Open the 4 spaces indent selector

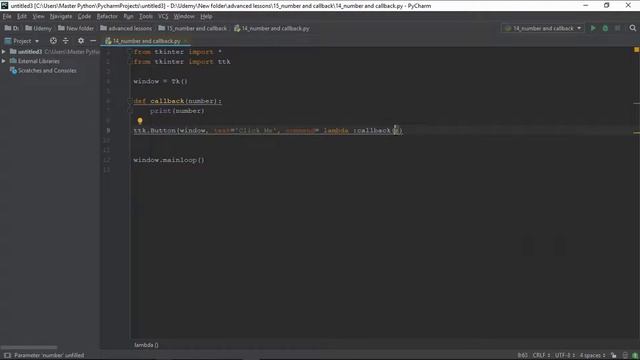[592, 355]
